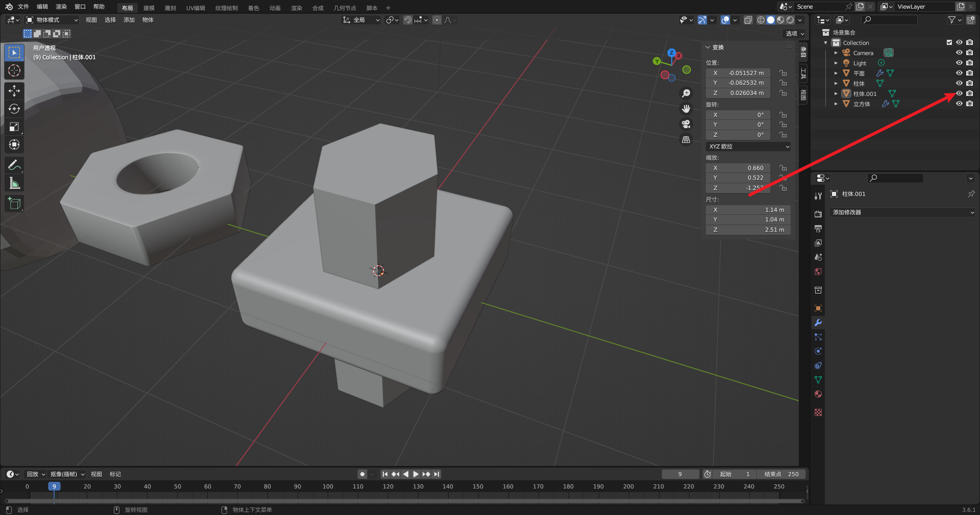Select the Box Select tool
980x515 pixels.
14,53
